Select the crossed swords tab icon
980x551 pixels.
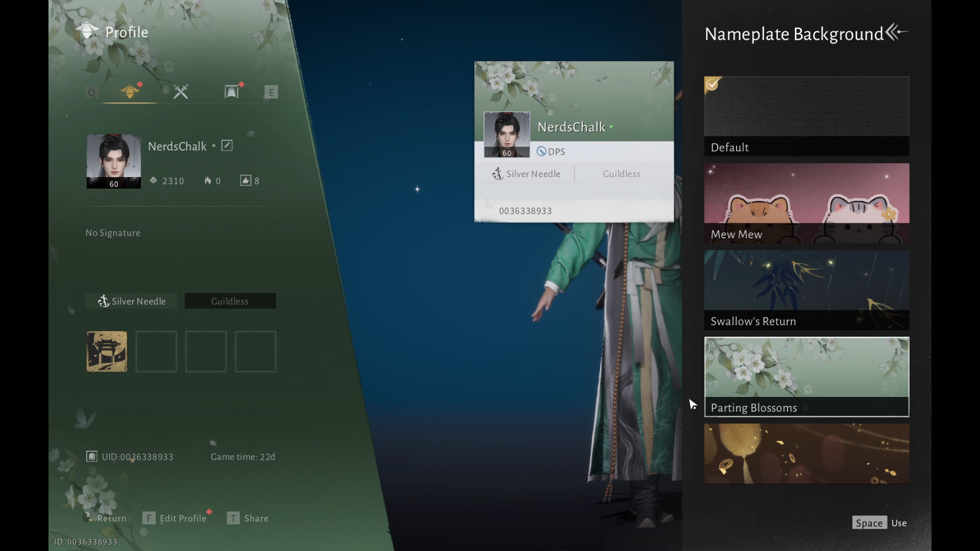[x=181, y=92]
